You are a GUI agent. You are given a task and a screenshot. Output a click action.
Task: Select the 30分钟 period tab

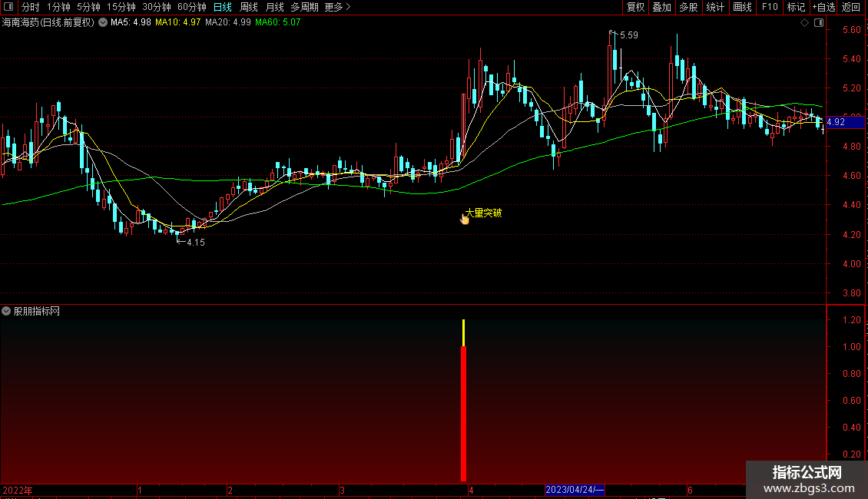coord(157,7)
